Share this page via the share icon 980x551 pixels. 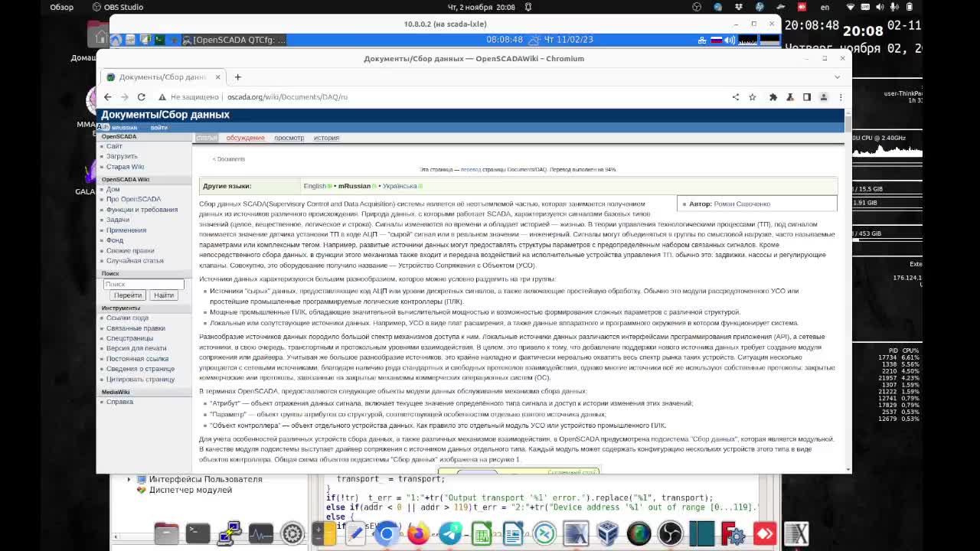tap(736, 97)
